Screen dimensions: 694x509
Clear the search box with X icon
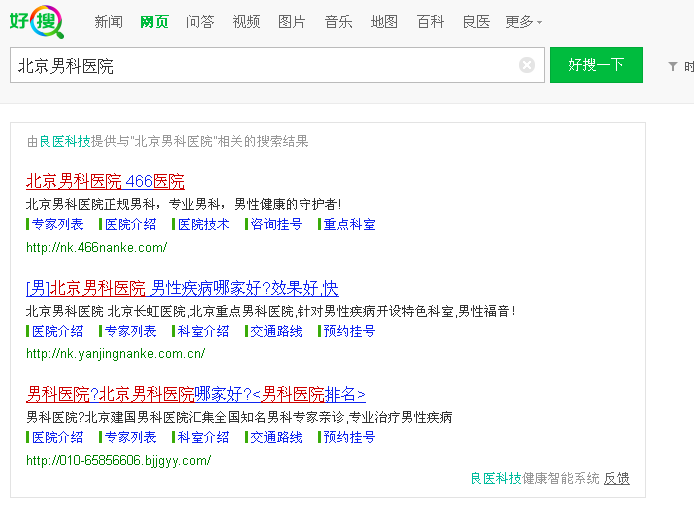click(527, 65)
